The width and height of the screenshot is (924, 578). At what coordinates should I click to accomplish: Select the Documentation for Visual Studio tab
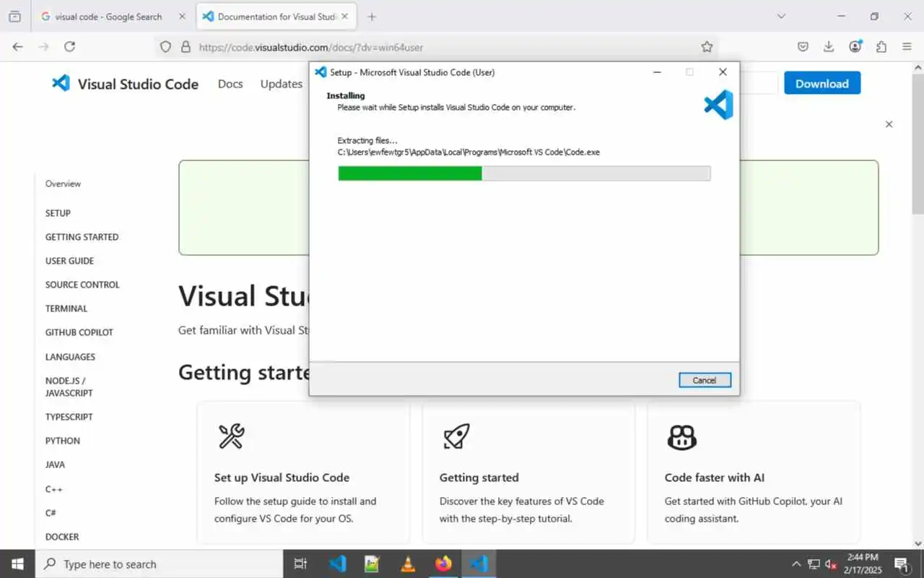pos(277,17)
